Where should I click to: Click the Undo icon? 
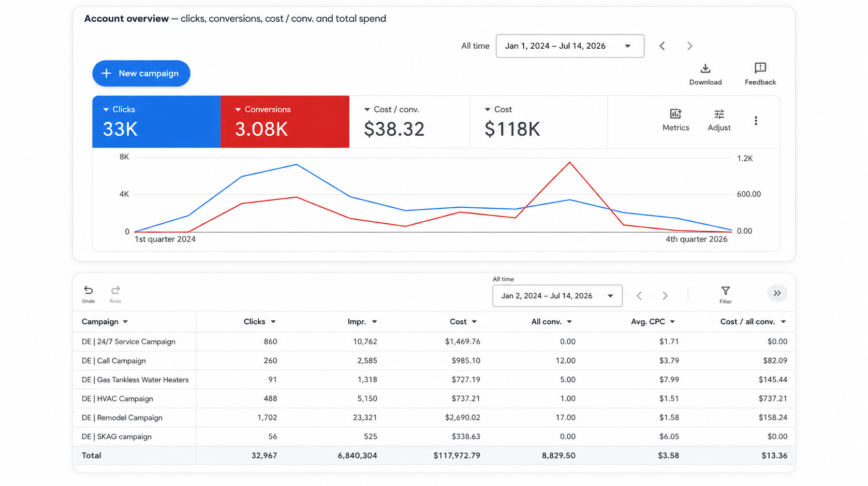click(89, 290)
